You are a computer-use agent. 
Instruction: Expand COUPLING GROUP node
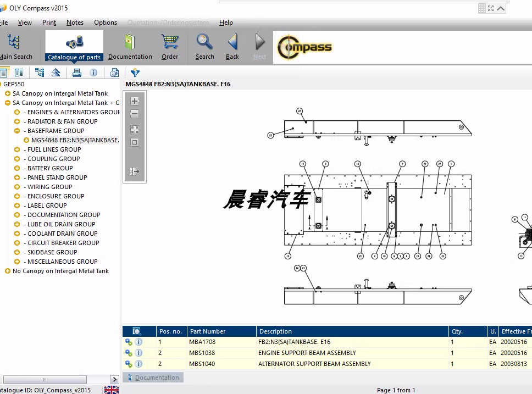[17, 158]
